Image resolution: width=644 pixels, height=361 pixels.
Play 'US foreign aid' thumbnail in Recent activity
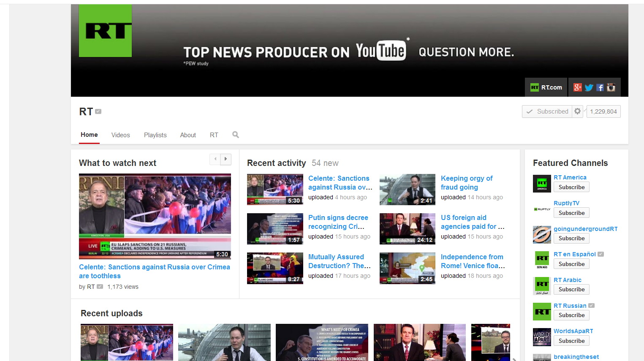[x=408, y=229]
